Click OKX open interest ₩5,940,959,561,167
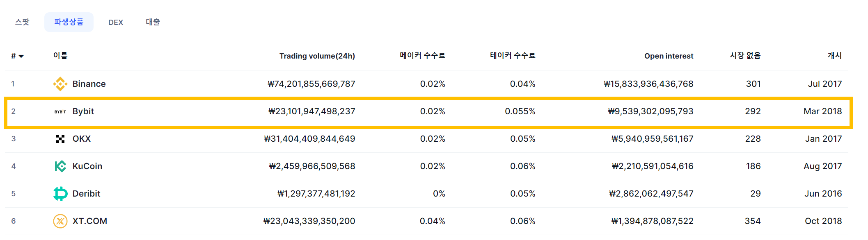The image size is (868, 240). tap(653, 139)
